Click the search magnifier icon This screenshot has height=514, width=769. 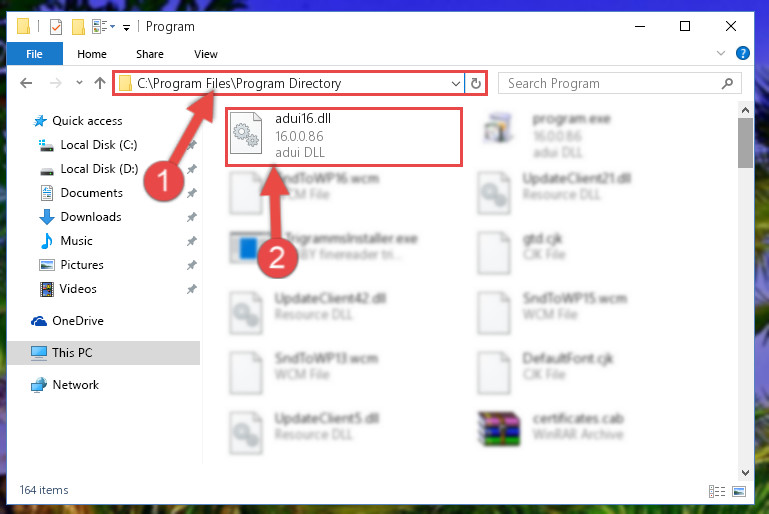(x=727, y=83)
